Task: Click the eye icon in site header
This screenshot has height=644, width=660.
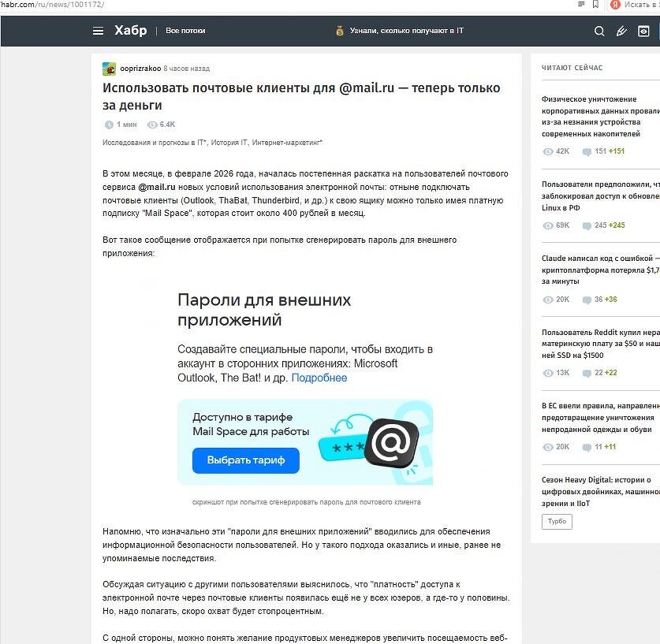Action: (x=643, y=32)
